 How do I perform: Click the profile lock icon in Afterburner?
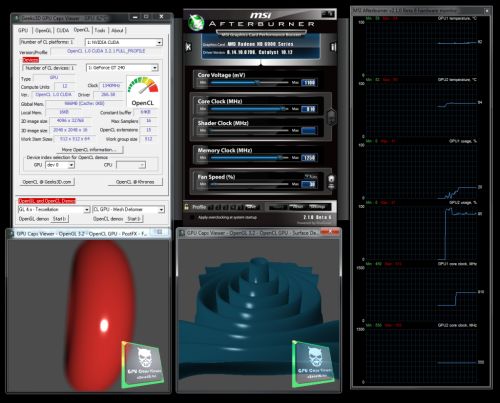[187, 207]
